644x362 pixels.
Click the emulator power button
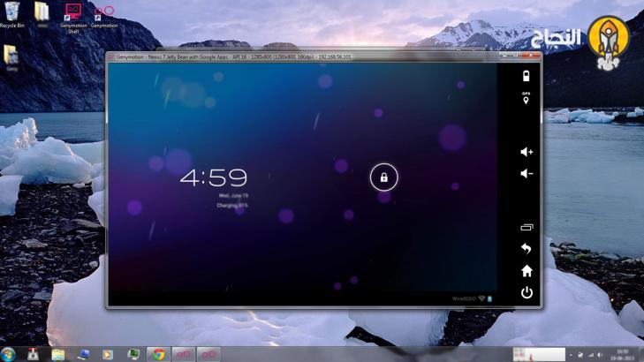coord(527,292)
